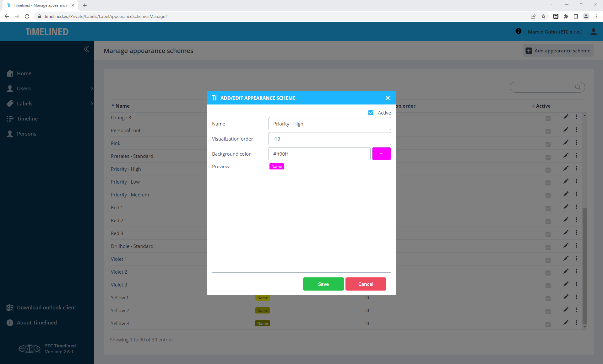This screenshot has height=364, width=603.
Task: Click the search magnifier icon
Action: point(578,87)
